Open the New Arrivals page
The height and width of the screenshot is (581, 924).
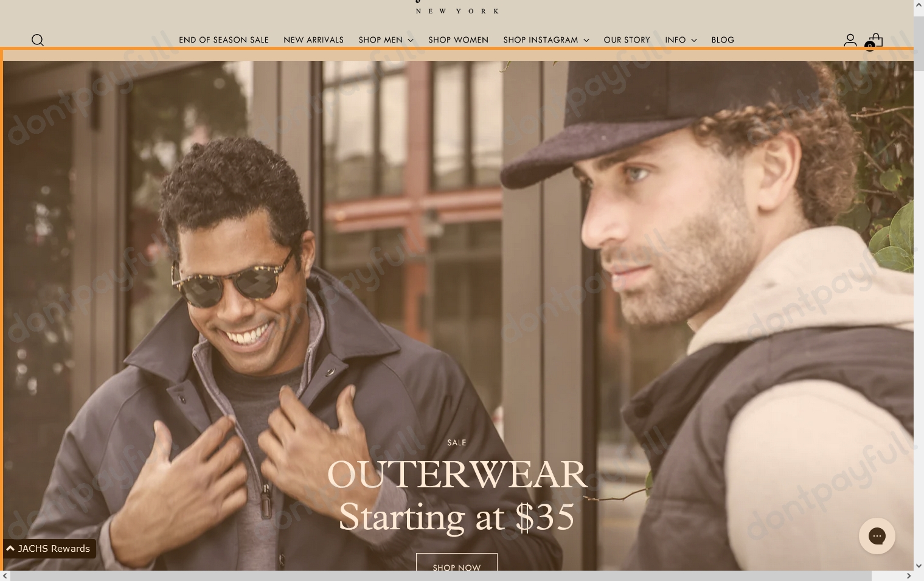point(313,40)
